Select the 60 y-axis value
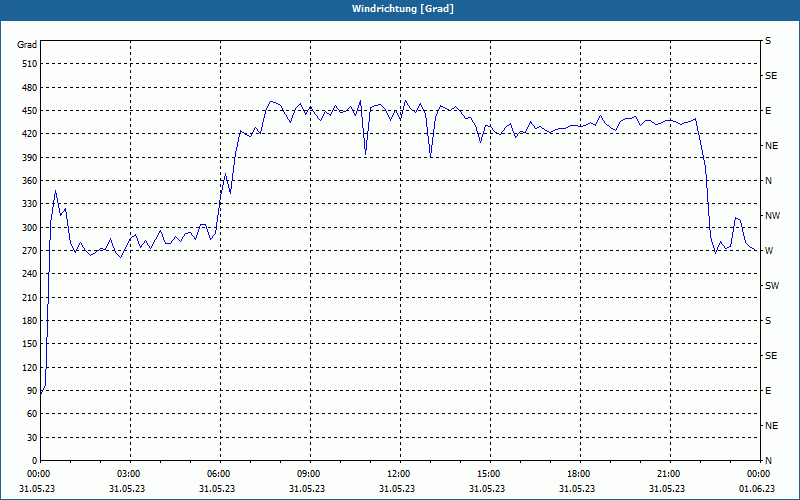The width and height of the screenshot is (800, 500). (32, 414)
